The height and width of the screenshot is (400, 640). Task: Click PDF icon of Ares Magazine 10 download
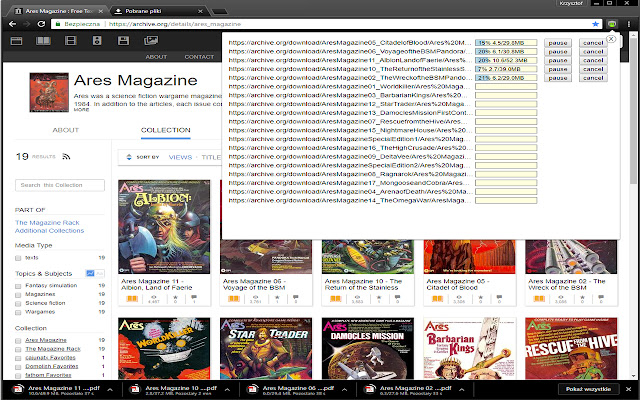(x=135, y=390)
